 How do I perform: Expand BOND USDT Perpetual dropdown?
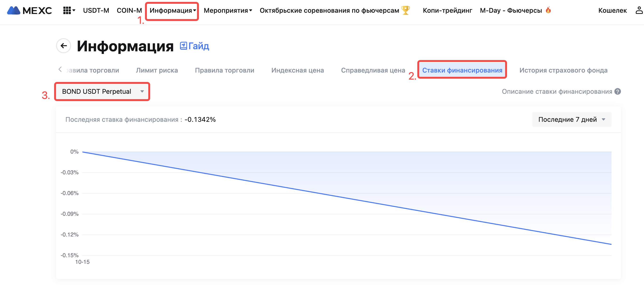[x=102, y=92]
